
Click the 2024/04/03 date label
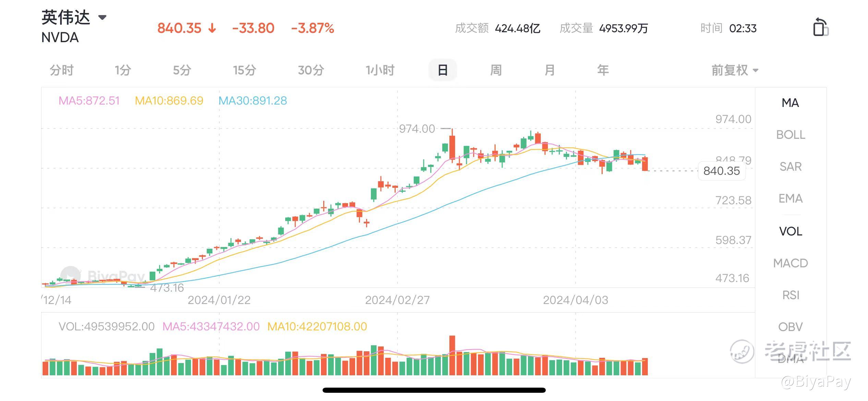point(576,300)
